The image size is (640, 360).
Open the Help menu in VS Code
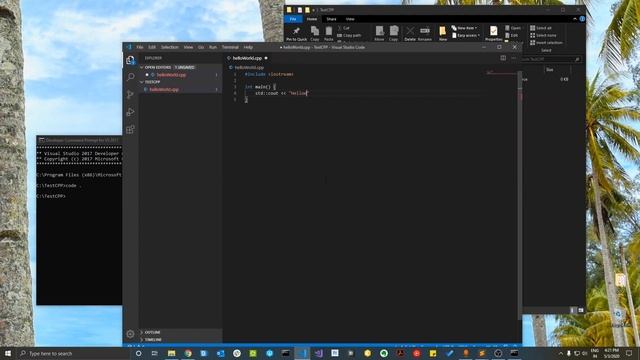[248, 47]
